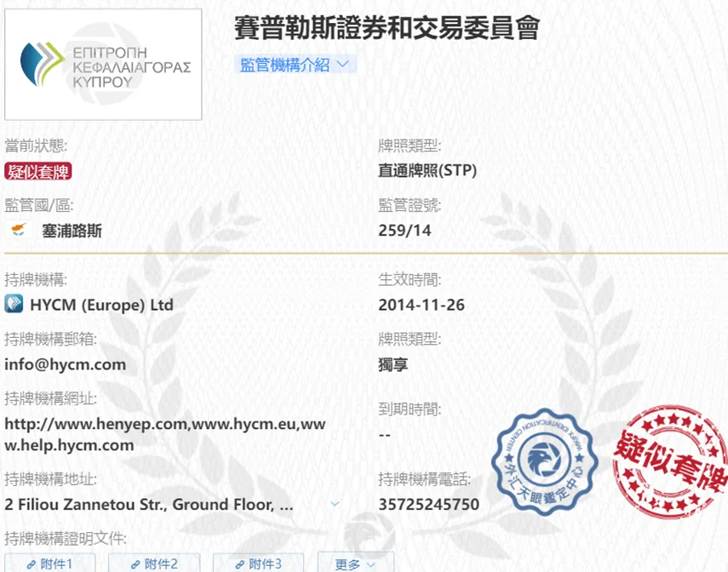Click the 獨享 license type value
The image size is (728, 572).
(393, 364)
